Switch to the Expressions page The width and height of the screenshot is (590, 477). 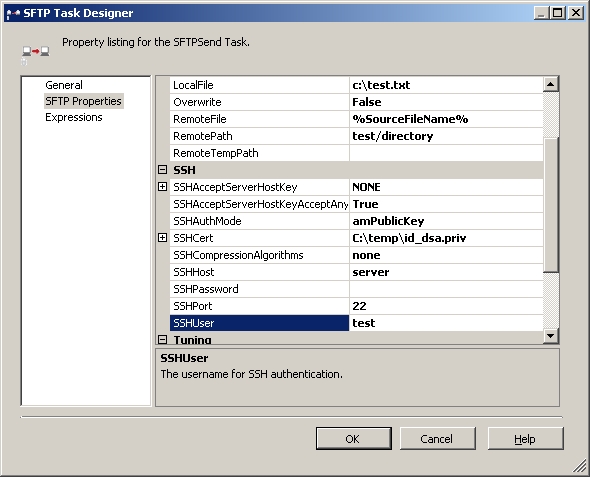74,117
